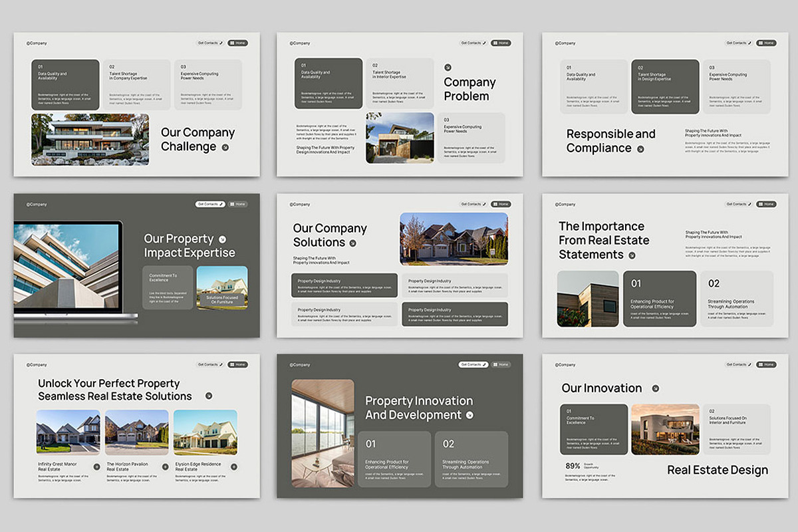
Task: Click arrow icon next to Elysion Edge Residence
Action: (233, 467)
